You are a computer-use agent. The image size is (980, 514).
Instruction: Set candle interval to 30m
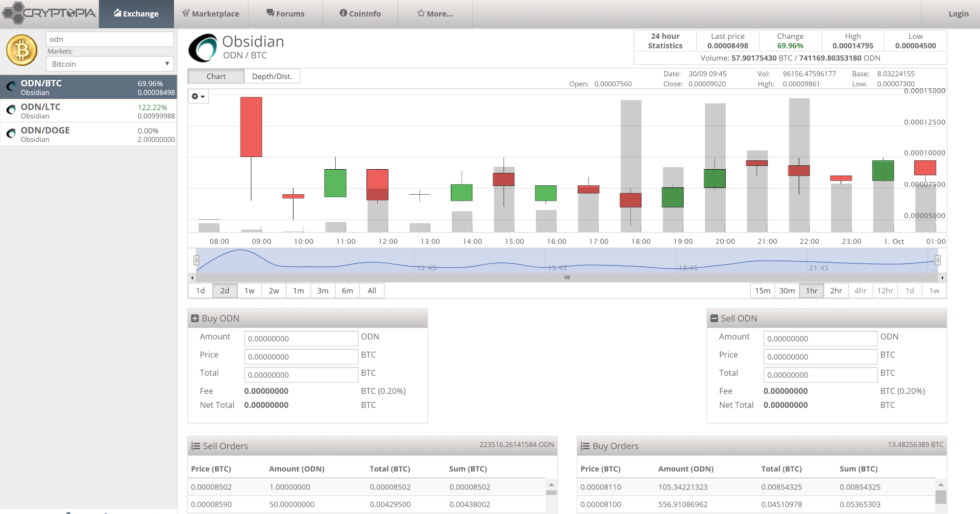tap(787, 291)
